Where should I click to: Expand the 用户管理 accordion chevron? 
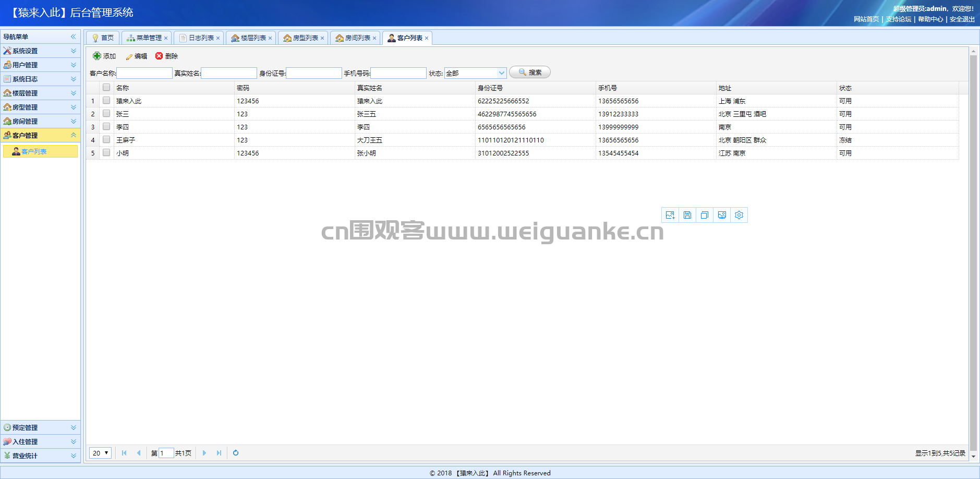(74, 65)
